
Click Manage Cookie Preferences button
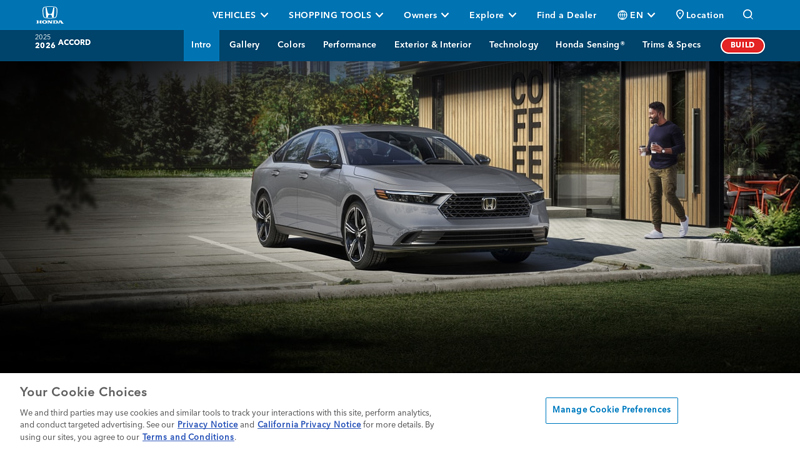point(611,410)
